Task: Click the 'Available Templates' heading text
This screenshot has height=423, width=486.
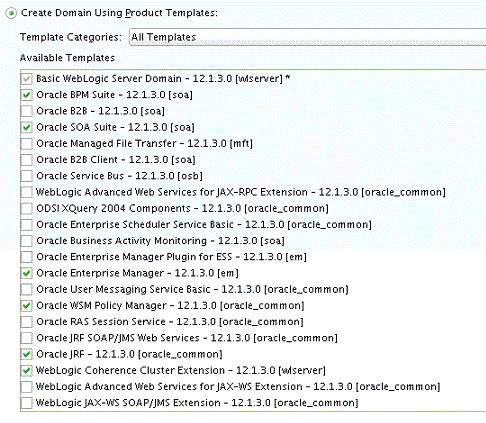Action: (x=67, y=58)
